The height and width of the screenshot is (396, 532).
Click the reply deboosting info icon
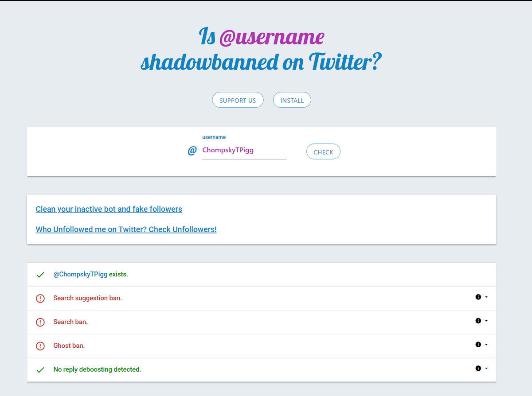(478, 368)
